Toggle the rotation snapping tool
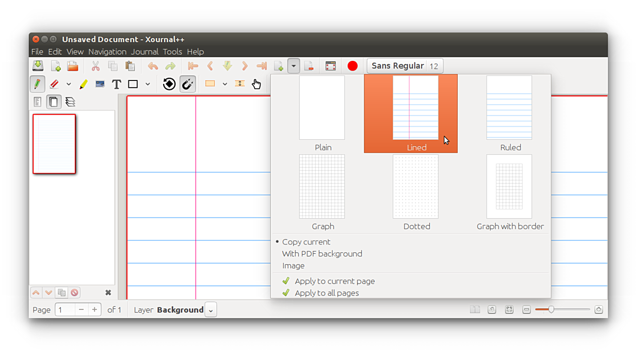This screenshot has height=362, width=644. coord(169,84)
